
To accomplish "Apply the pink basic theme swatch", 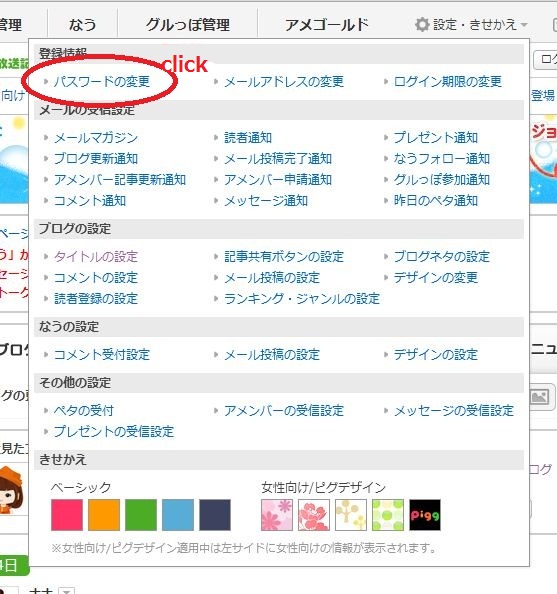I will click(x=67, y=515).
